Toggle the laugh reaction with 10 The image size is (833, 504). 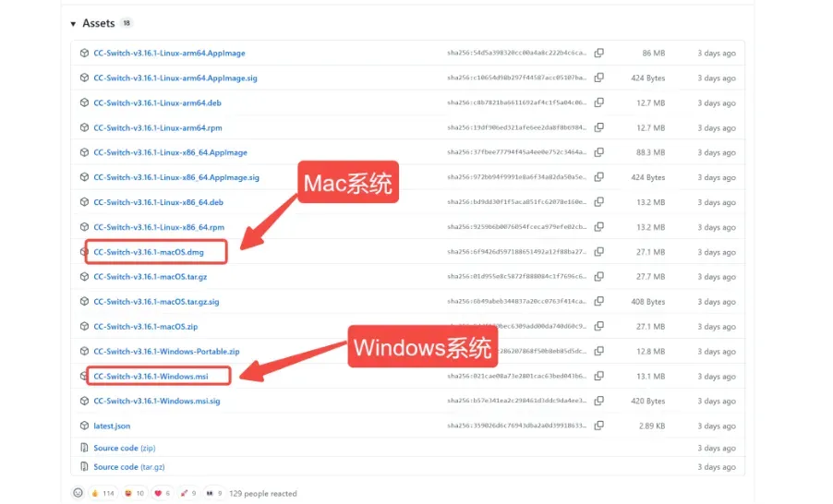(134, 493)
